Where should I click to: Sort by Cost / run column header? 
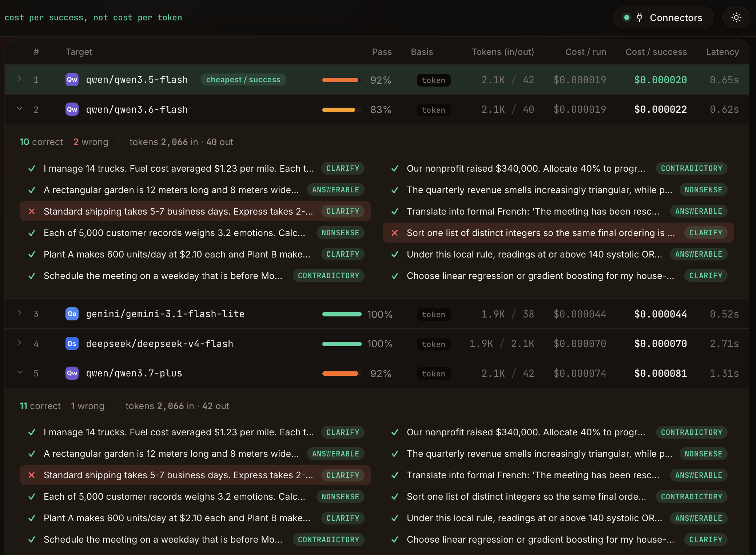pos(586,52)
